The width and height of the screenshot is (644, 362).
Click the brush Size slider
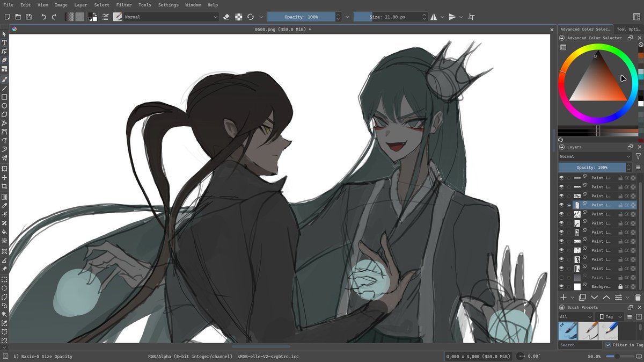coord(387,17)
